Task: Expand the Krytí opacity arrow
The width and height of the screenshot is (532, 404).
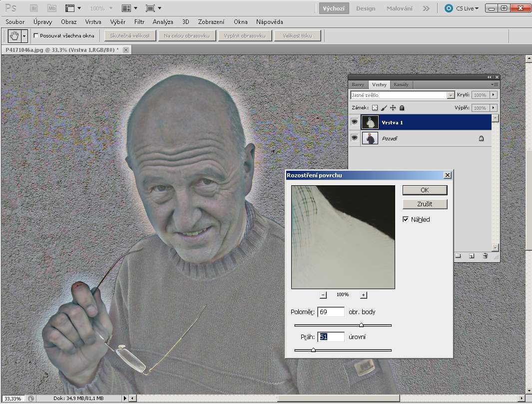Action: click(x=494, y=95)
